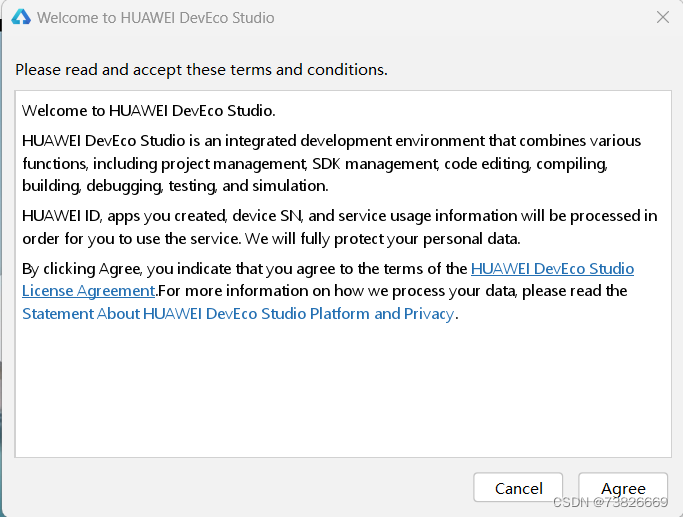Click the 'integrated development environment' description line
This screenshot has width=683, height=517.
click(331, 140)
